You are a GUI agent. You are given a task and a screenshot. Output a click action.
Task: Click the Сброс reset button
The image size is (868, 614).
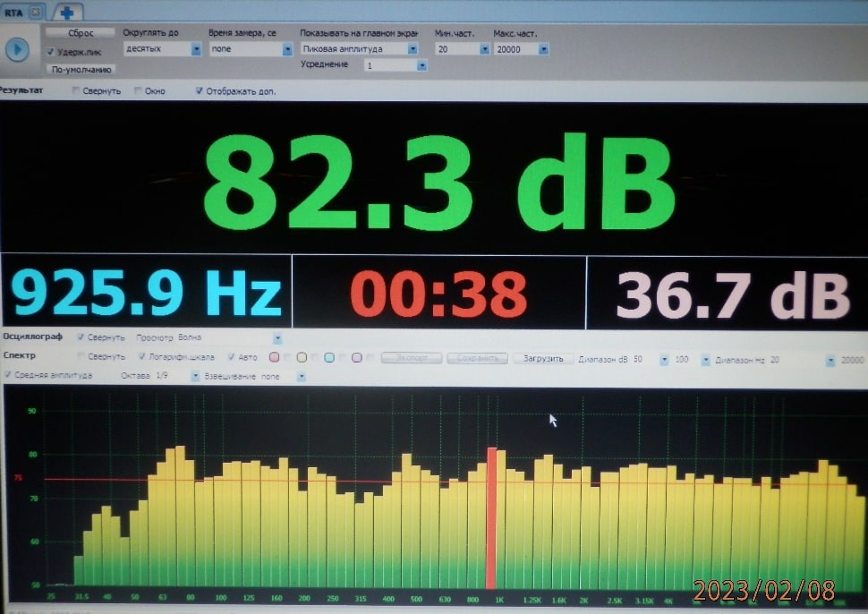coord(81,32)
